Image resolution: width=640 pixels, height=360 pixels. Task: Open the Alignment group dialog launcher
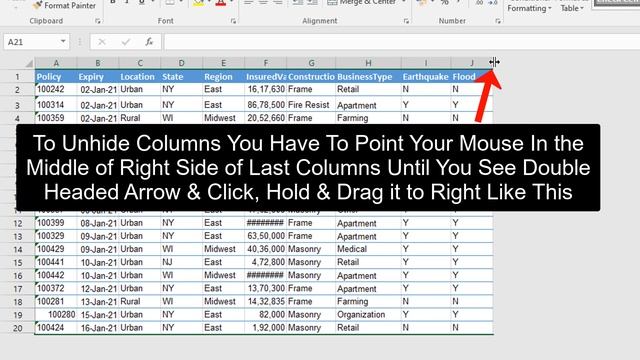[x=406, y=21]
